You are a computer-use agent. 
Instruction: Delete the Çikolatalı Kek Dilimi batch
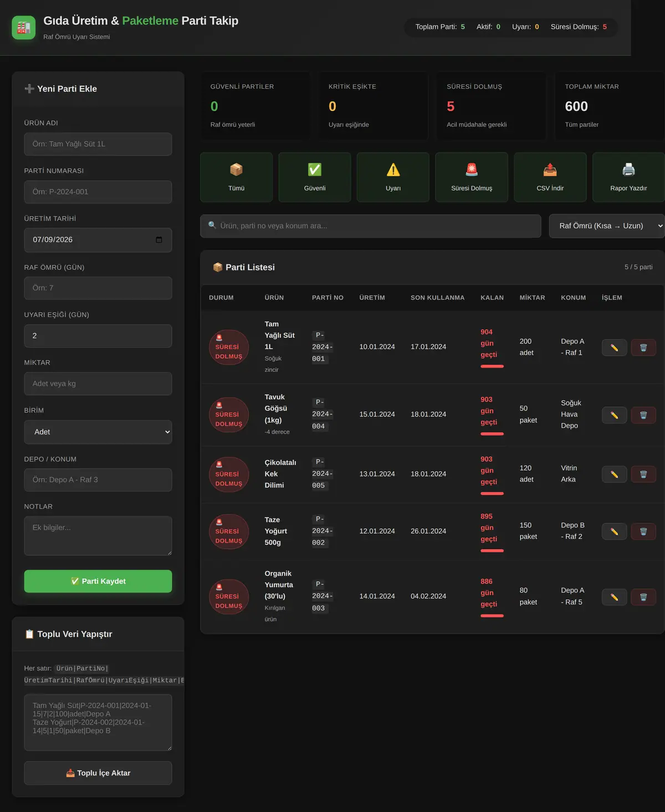pos(643,474)
